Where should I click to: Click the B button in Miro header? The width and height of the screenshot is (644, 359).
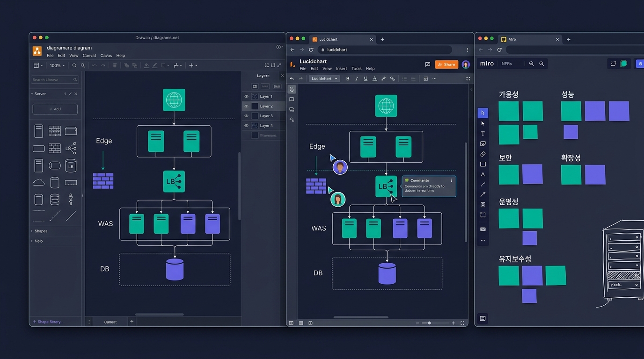(x=640, y=64)
